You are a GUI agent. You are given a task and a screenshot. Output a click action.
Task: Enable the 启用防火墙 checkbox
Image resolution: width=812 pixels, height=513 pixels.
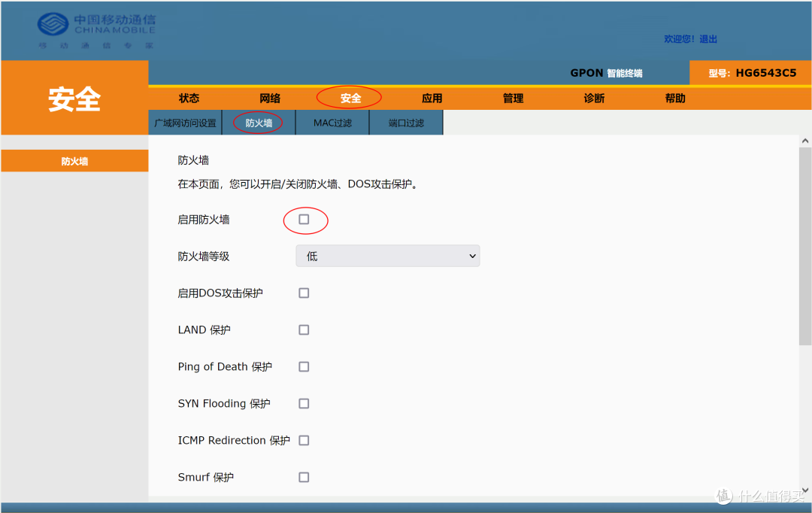point(304,219)
